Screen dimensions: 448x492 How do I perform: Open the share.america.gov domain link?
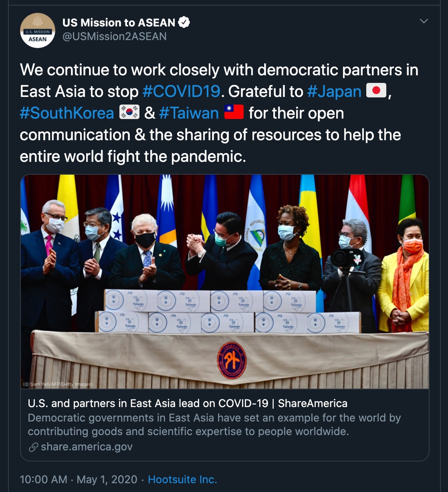coord(87,447)
